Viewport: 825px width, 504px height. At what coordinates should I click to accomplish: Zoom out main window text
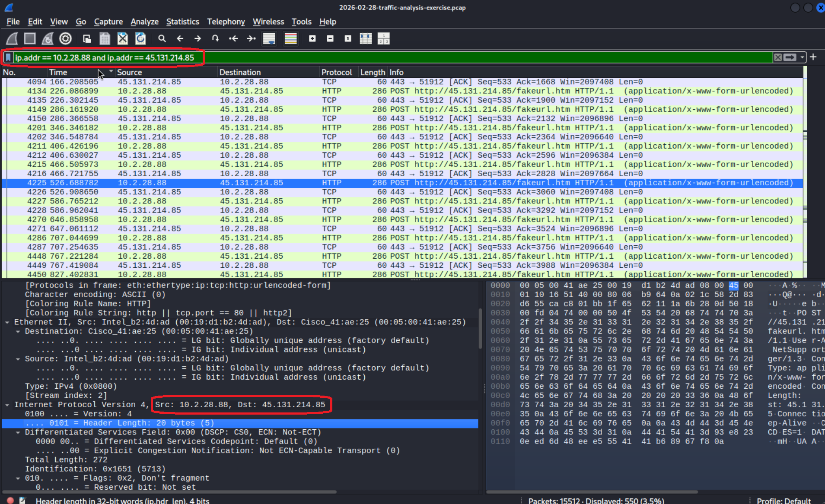click(330, 39)
